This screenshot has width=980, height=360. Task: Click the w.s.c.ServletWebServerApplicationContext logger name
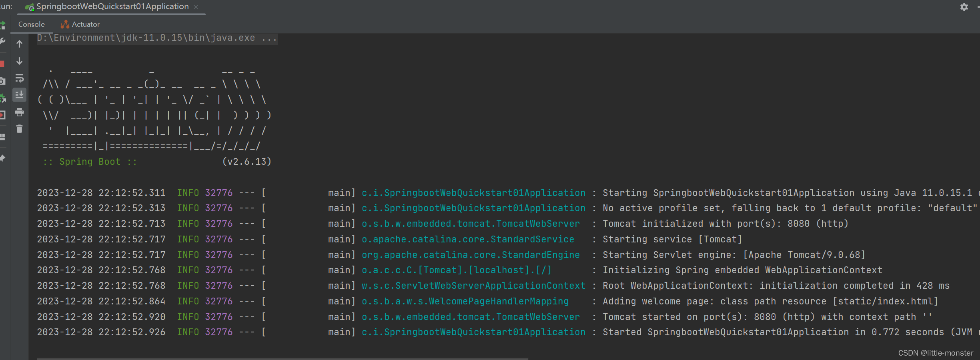coord(474,286)
